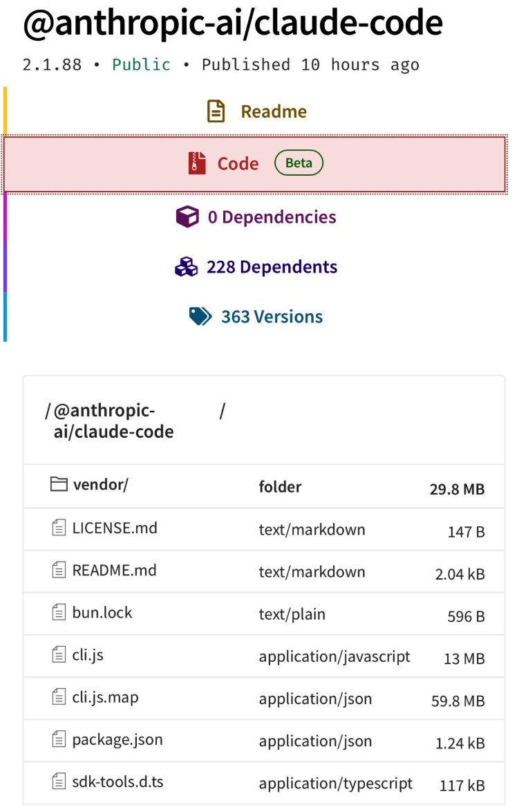Click the 2.04 kB size value

[x=460, y=574]
